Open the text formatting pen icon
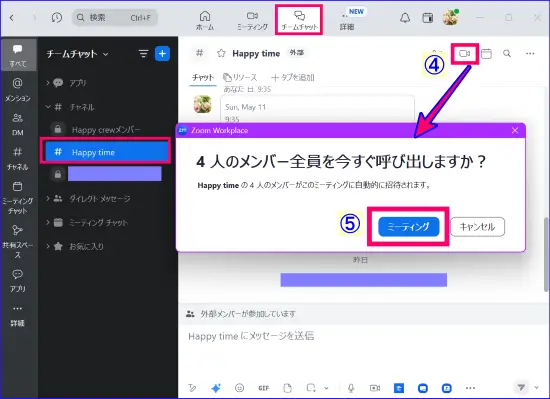 pyautogui.click(x=192, y=388)
